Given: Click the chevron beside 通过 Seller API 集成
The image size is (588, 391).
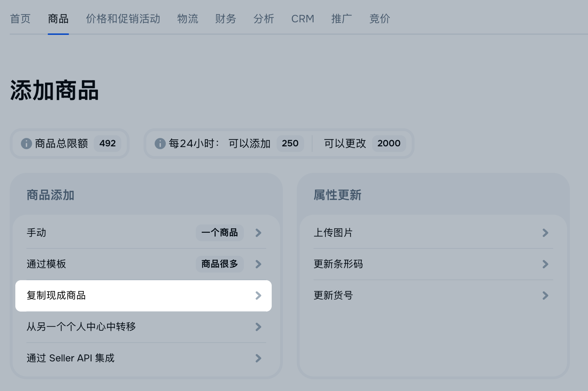Looking at the screenshot, I should [x=258, y=358].
